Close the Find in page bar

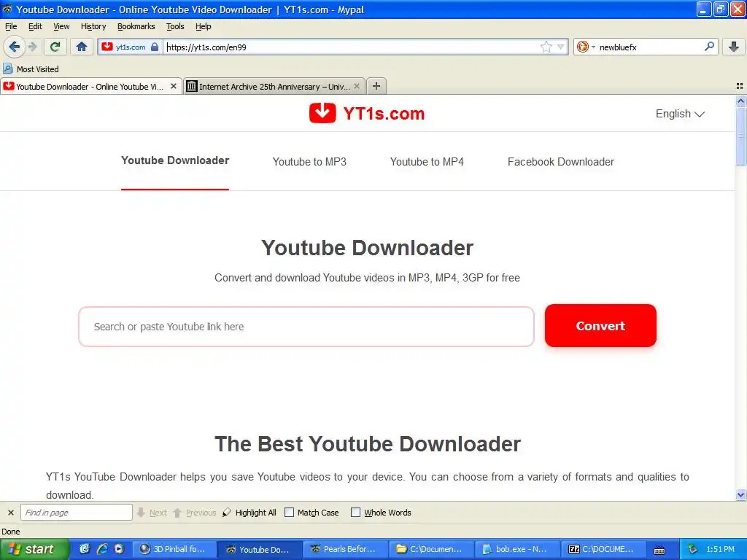[10, 513]
